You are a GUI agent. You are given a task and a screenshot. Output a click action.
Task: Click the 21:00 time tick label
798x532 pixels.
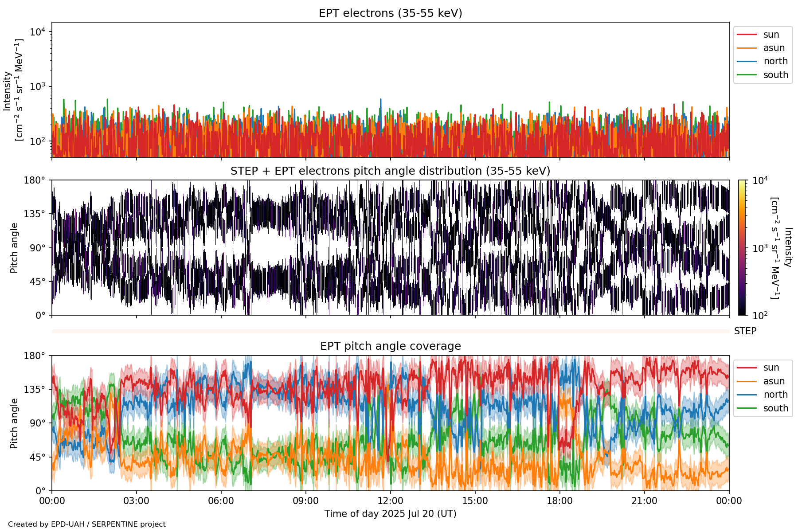(x=644, y=501)
